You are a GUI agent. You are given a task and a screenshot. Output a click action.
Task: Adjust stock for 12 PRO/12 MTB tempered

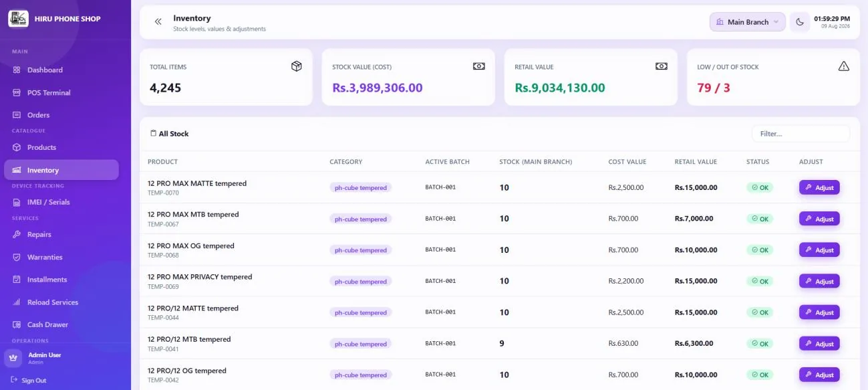pyautogui.click(x=819, y=343)
